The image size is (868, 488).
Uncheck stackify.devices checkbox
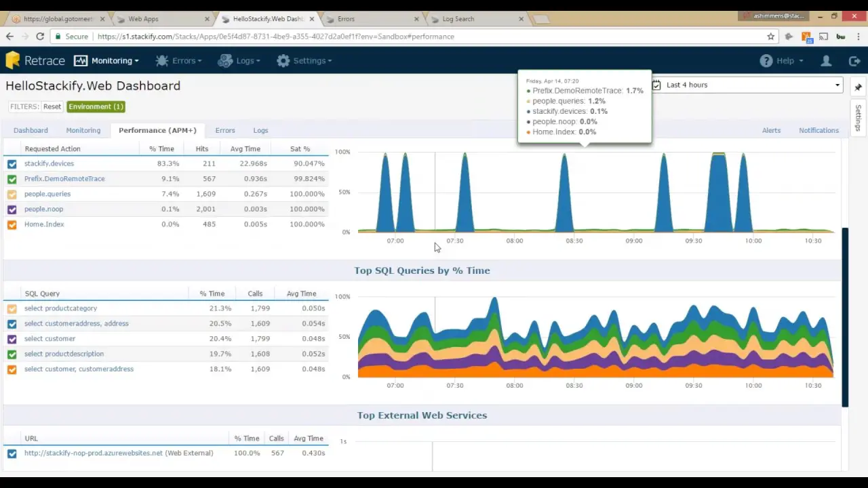click(12, 164)
